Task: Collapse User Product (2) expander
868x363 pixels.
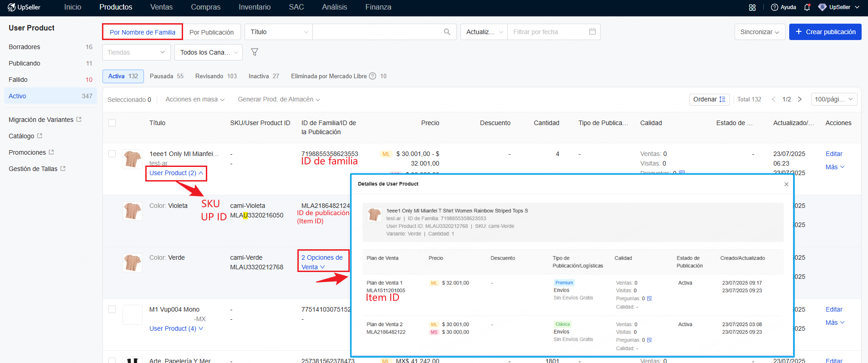Action: (176, 173)
